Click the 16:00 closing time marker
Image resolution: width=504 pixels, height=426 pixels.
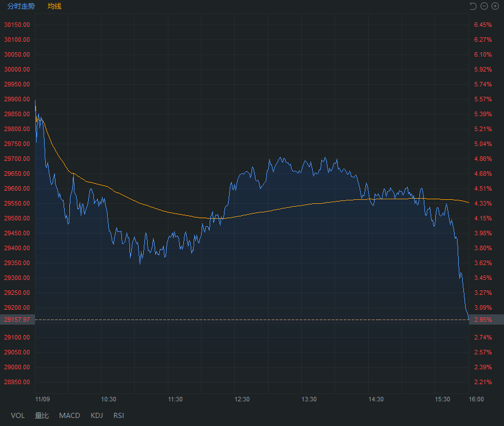476,399
